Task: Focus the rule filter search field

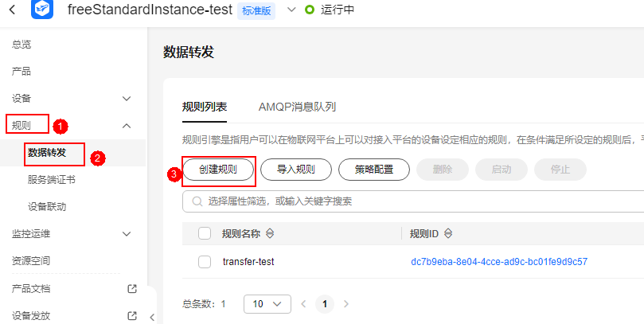Action: click(x=414, y=202)
